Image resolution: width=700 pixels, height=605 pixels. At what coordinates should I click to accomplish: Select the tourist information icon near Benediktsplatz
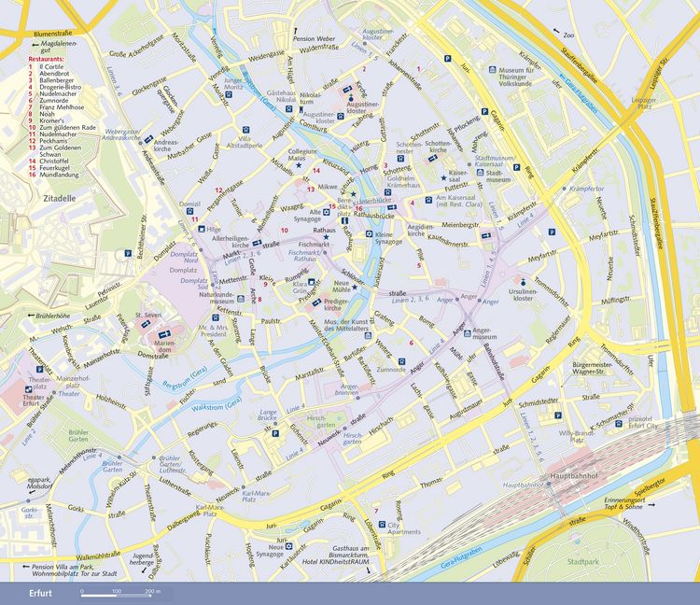[343, 220]
